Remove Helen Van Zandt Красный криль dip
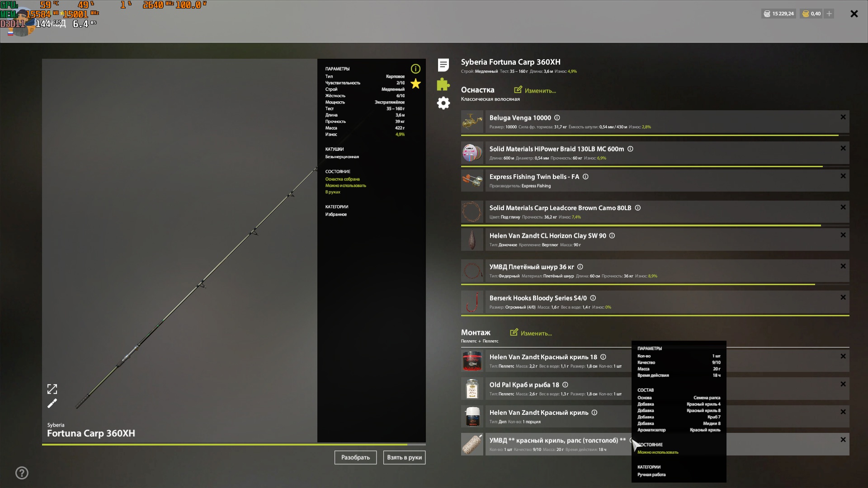This screenshot has height=488, width=868. (x=843, y=412)
